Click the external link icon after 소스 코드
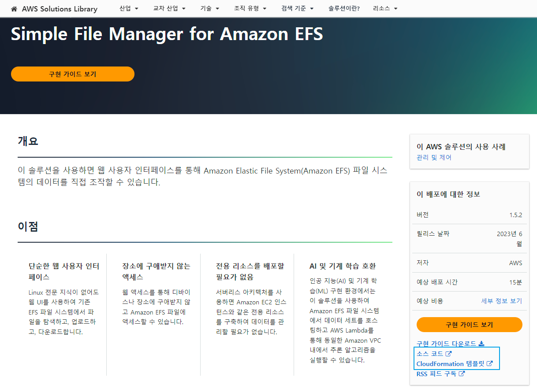This screenshot has height=392, width=537. pos(448,354)
